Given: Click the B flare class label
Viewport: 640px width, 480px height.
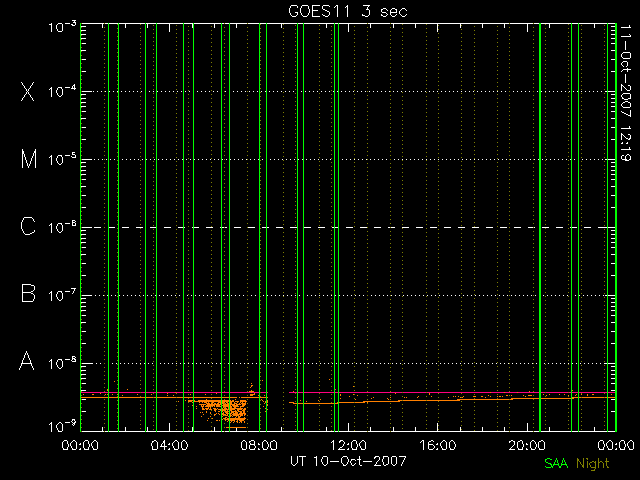Looking at the screenshot, I should (28, 293).
